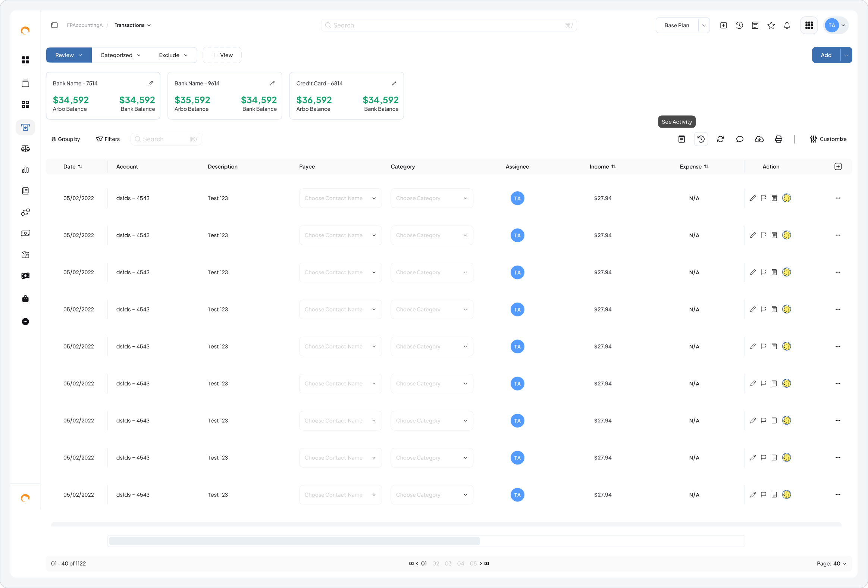Open the calculator grid sidebar icon

click(25, 104)
